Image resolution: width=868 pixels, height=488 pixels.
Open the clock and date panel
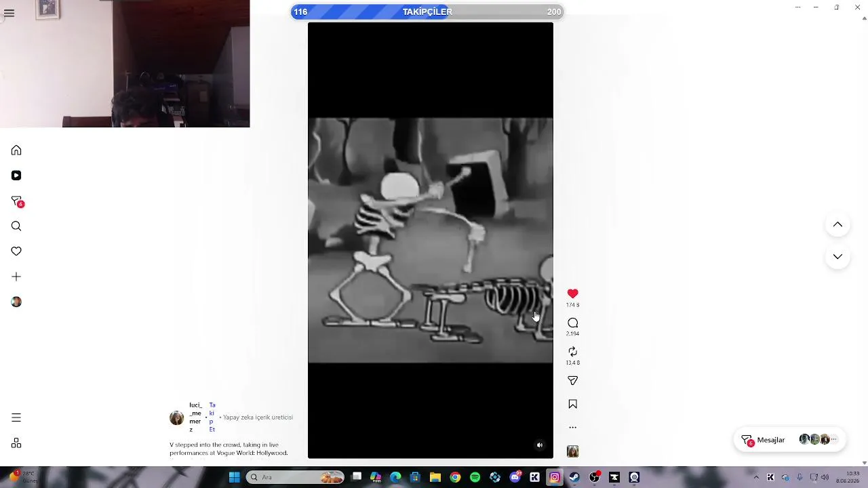(x=848, y=477)
